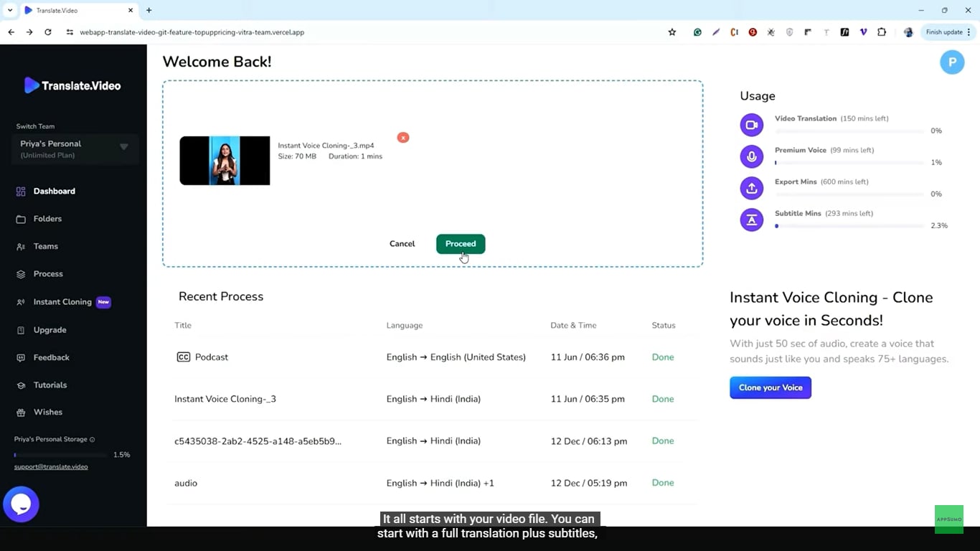980x551 pixels.
Task: Click the Date & Time column header
Action: [573, 325]
